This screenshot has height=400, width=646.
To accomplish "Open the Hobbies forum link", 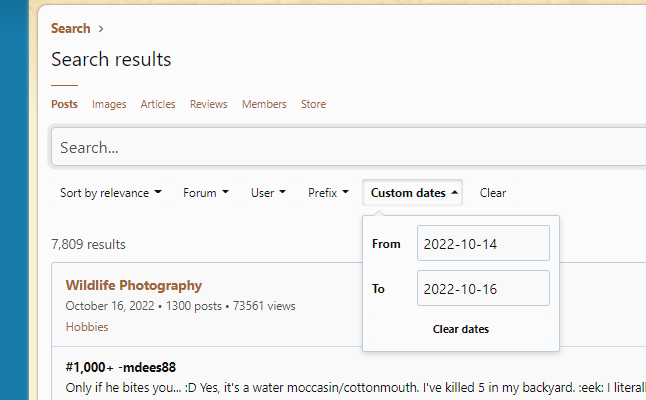I will pyautogui.click(x=87, y=327).
